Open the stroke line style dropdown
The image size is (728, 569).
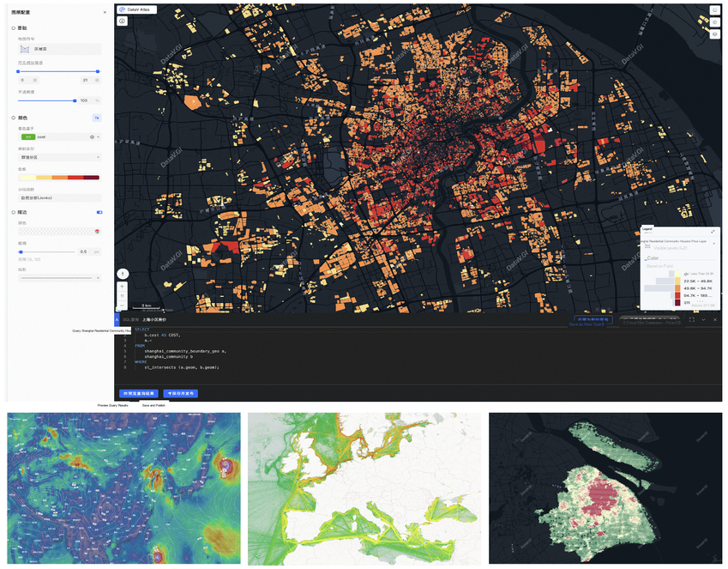tap(59, 278)
